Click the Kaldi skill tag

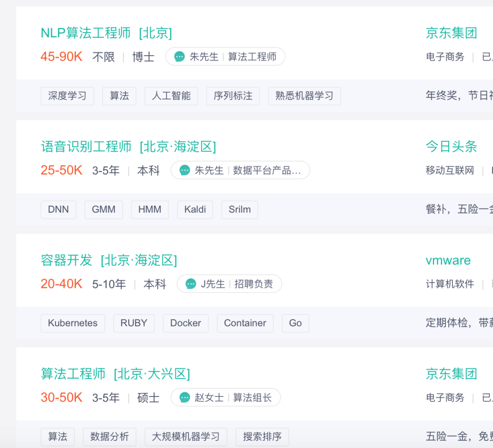pos(195,209)
